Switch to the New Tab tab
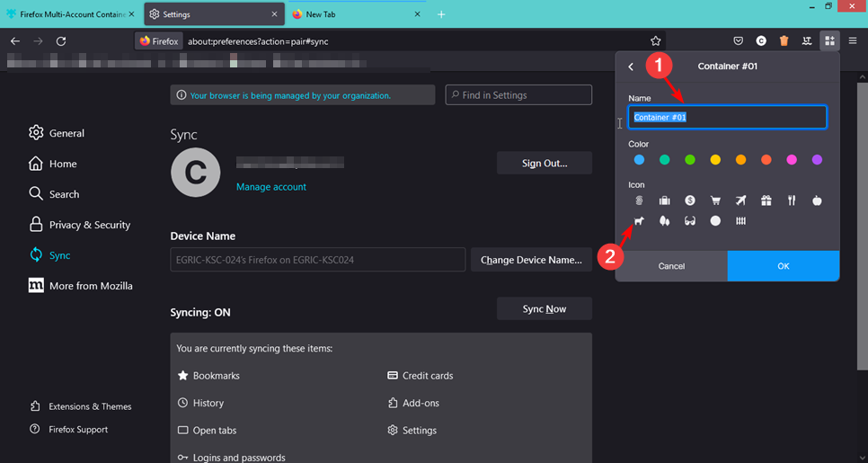 pyautogui.click(x=356, y=14)
